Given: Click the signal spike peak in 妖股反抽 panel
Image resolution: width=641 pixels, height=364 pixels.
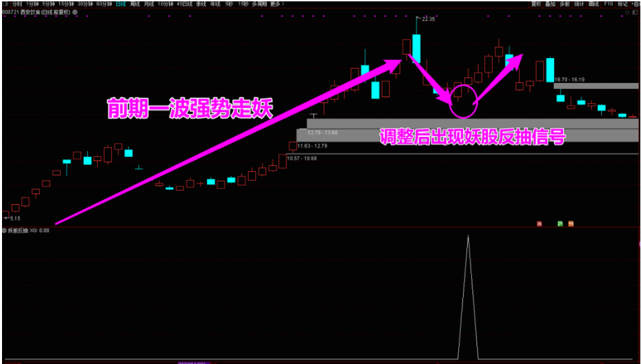Looking at the screenshot, I should click(x=468, y=237).
